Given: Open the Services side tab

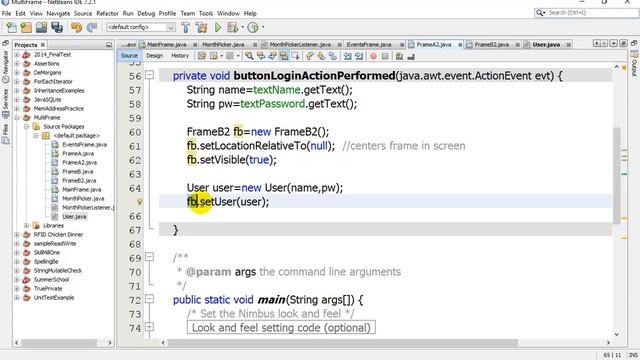Looking at the screenshot, I should pyautogui.click(x=5, y=103).
